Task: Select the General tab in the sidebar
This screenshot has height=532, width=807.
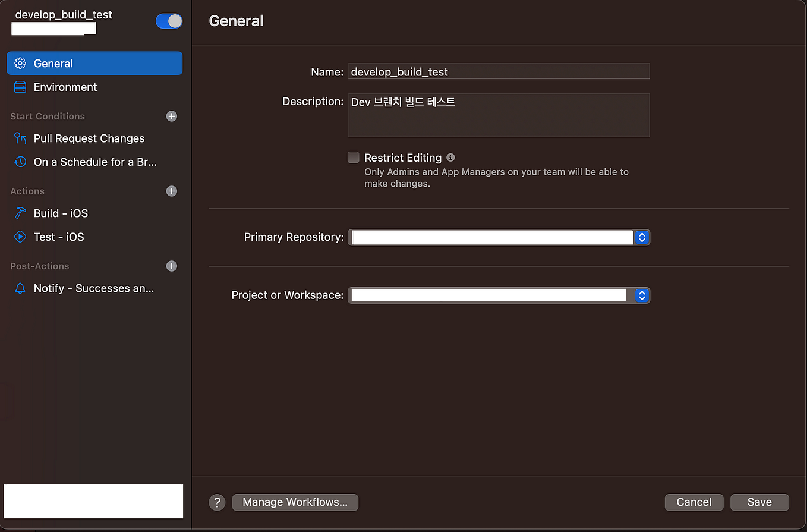Action: coord(53,63)
